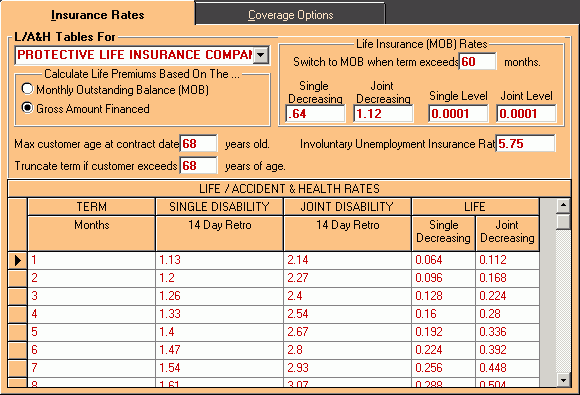
Task: Click the term cell with value 1
Action: 91,260
